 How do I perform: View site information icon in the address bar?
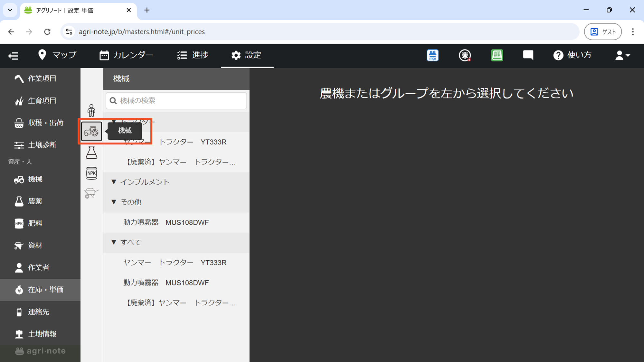click(x=69, y=32)
